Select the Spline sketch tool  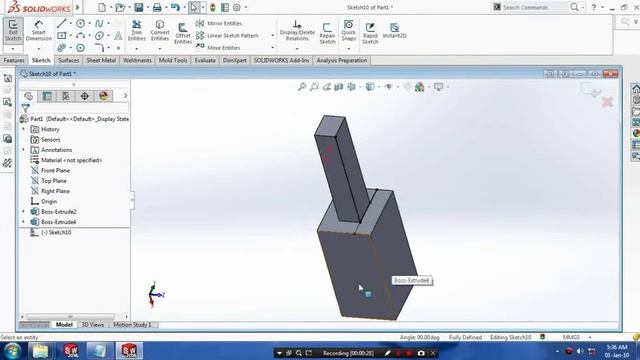click(x=99, y=23)
